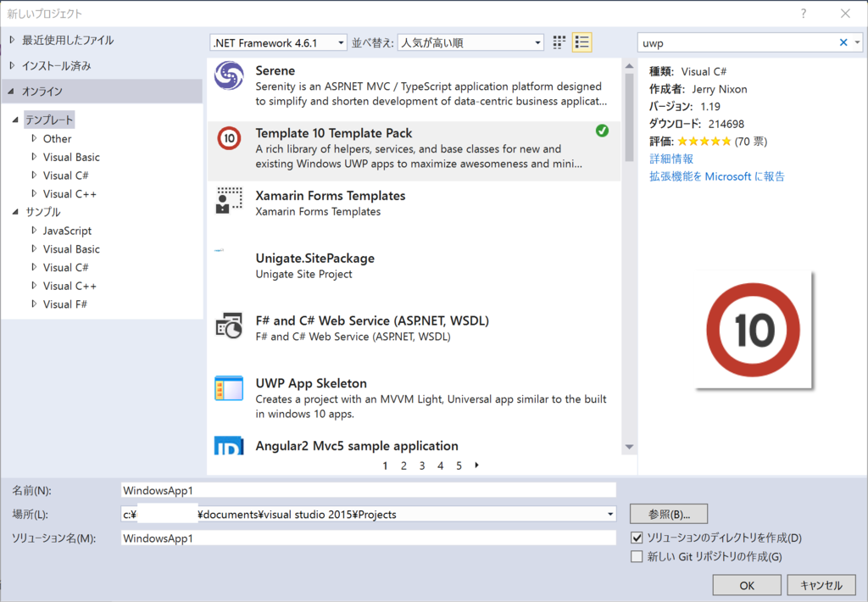Open 詳細情報 link
868x602 pixels.
tap(671, 159)
